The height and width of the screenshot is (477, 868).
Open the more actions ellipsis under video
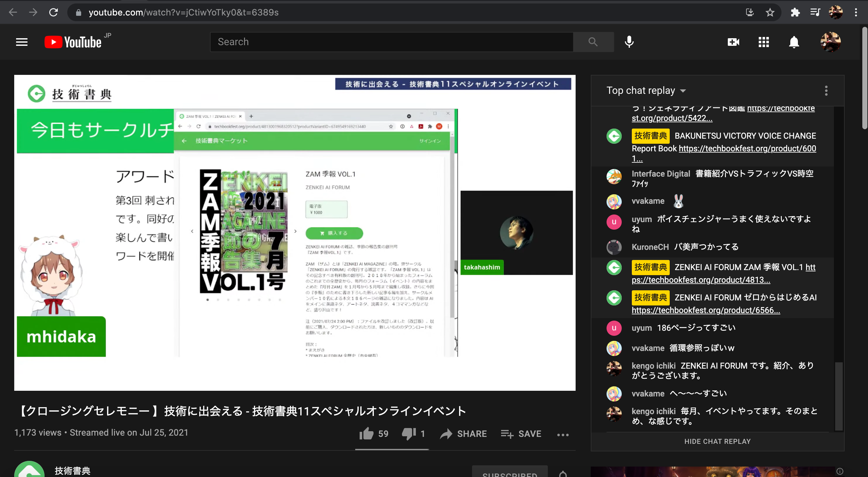[x=563, y=435]
